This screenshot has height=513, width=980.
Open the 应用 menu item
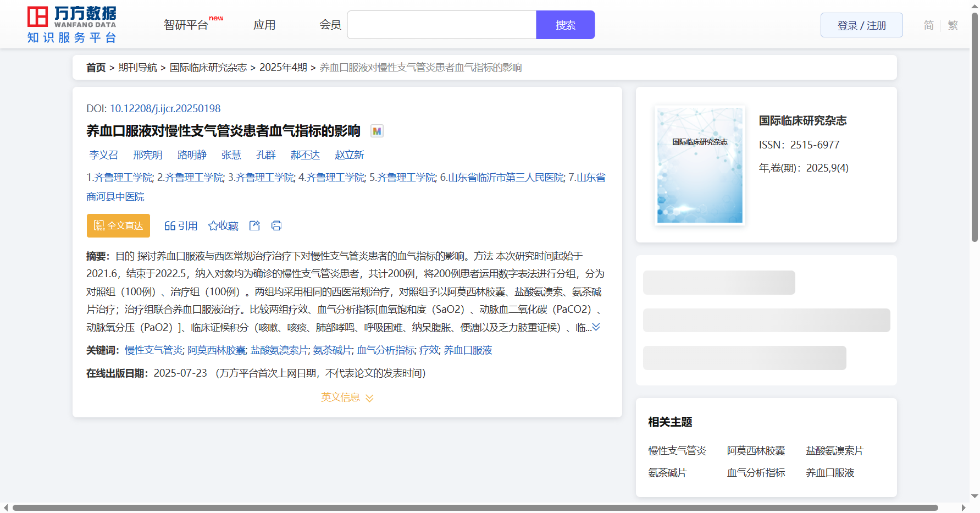[264, 25]
